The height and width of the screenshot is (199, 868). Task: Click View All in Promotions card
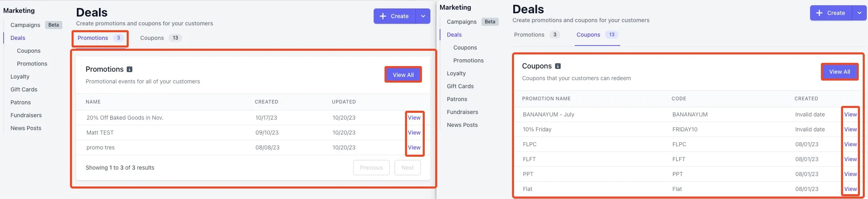click(x=403, y=75)
